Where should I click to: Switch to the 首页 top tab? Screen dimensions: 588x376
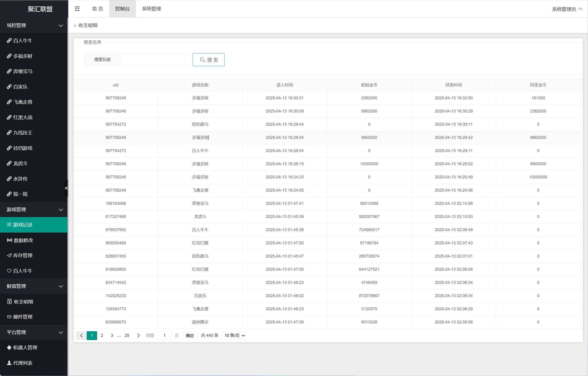97,9
